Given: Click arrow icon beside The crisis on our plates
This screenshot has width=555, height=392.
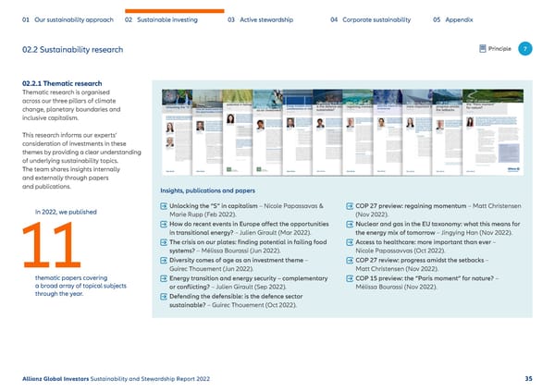Looking at the screenshot, I should [164, 242].
